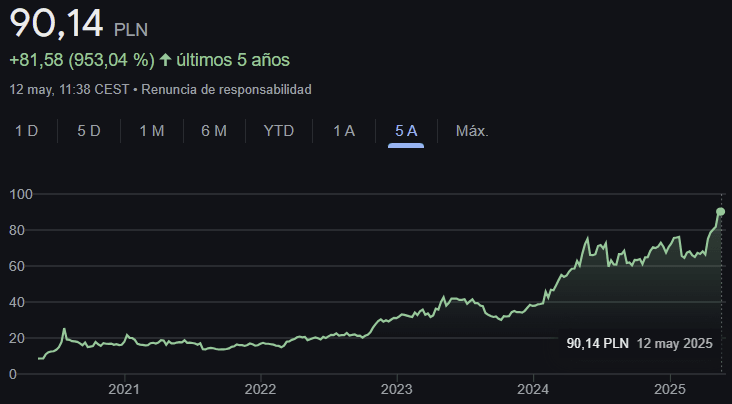
Task: Select the 1 D time range tab
Action: click(x=26, y=131)
